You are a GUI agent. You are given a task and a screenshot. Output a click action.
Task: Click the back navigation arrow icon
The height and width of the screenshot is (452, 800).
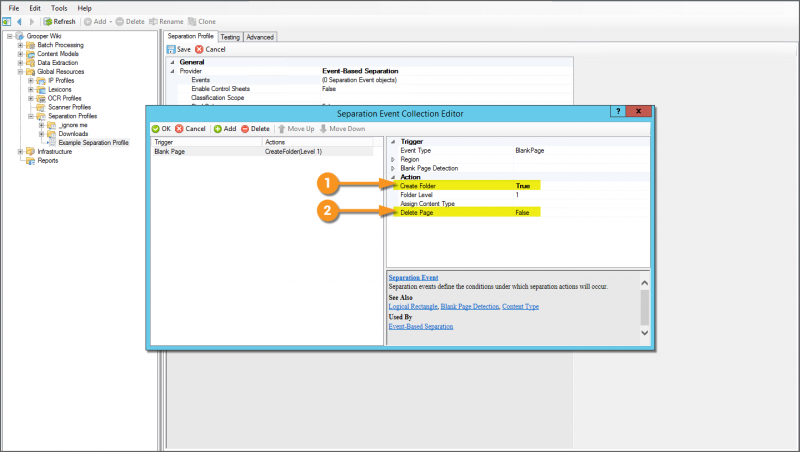(x=19, y=21)
